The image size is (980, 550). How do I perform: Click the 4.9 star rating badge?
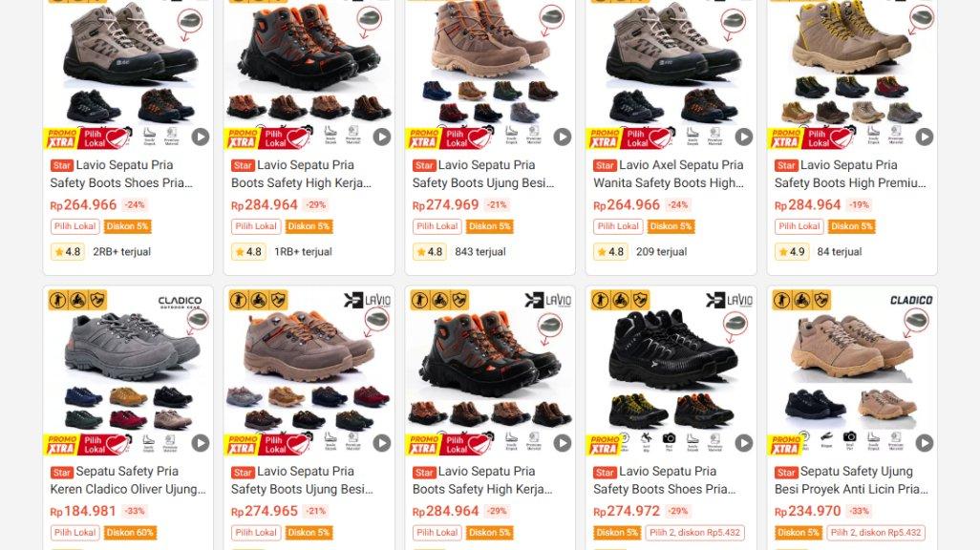[791, 252]
